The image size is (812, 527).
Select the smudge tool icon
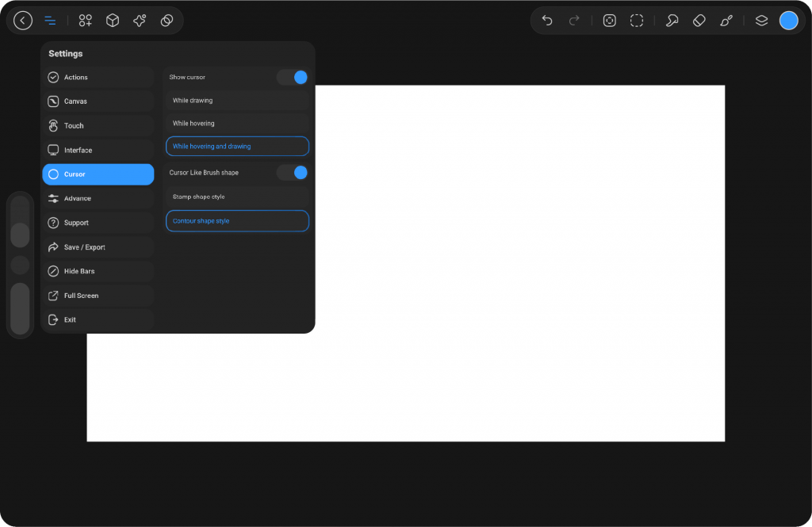pyautogui.click(x=672, y=21)
